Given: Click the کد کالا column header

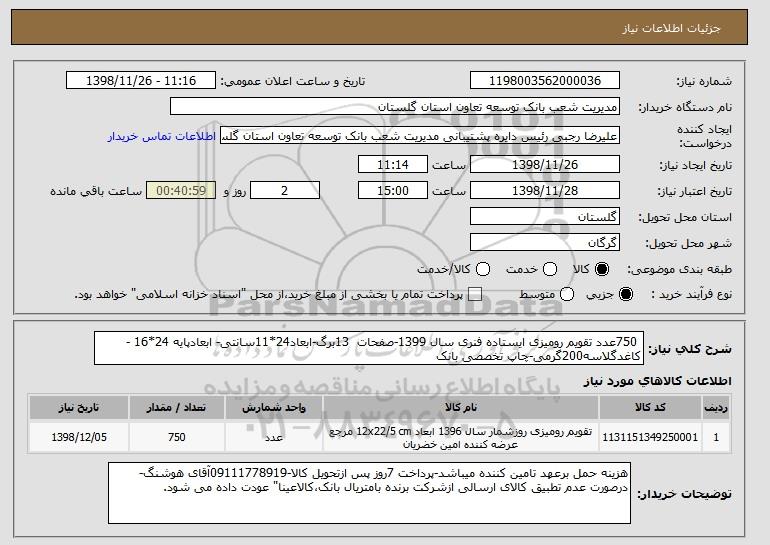Looking at the screenshot, I should tap(650, 408).
